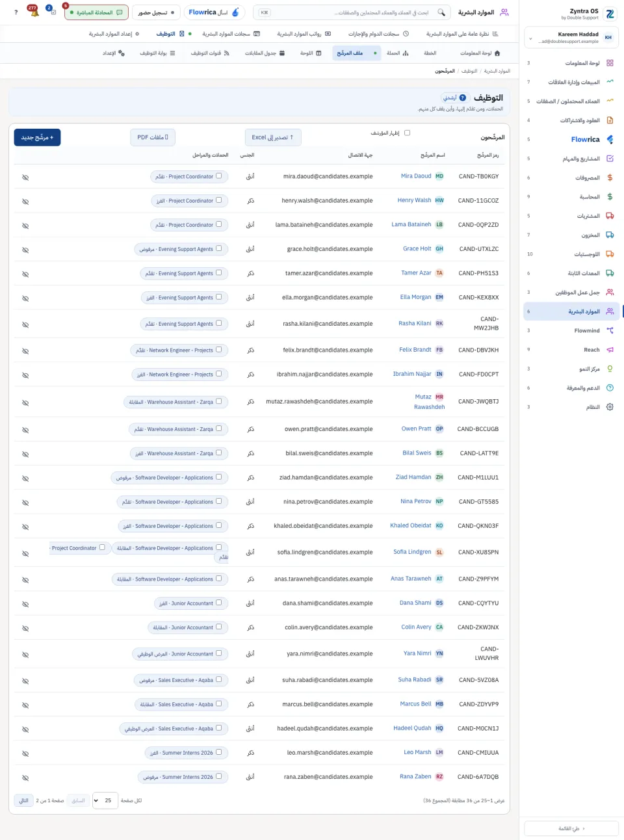Open the قنوات التوظيف tab
This screenshot has height=840, width=624.
(210, 53)
